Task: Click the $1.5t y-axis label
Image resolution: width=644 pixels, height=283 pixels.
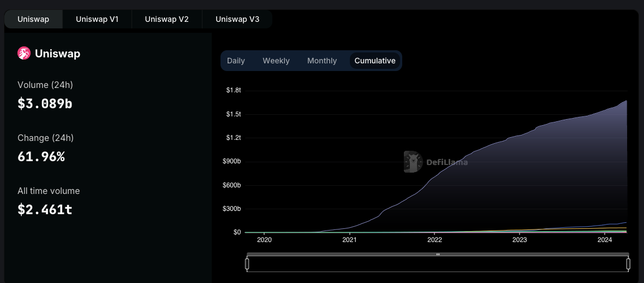Action: coord(233,114)
